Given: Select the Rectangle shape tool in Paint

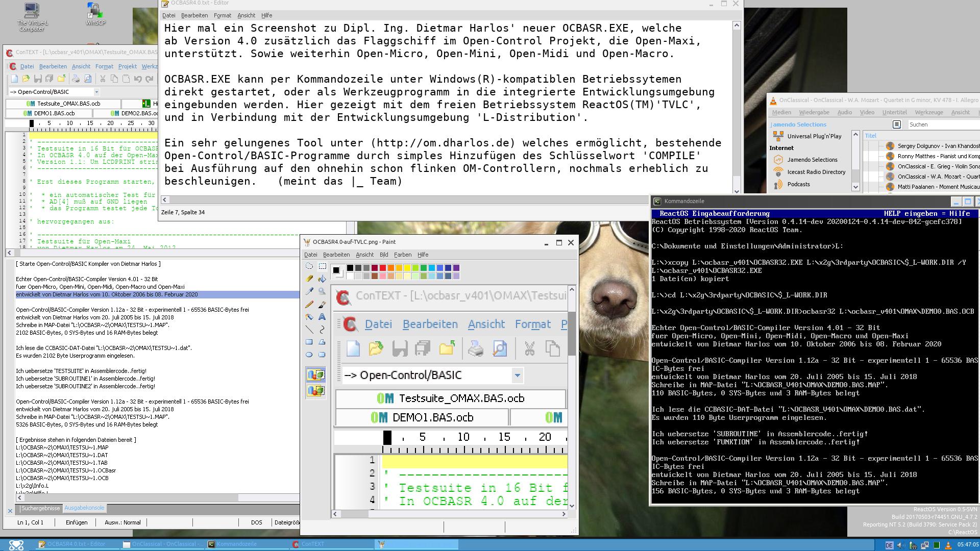Looking at the screenshot, I should click(309, 342).
